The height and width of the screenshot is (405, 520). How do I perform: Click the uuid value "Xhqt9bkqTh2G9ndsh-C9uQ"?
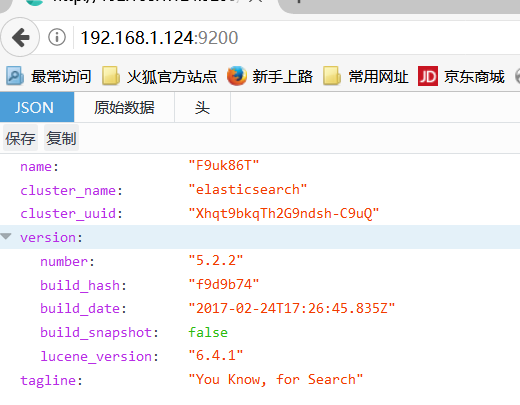[x=284, y=213]
